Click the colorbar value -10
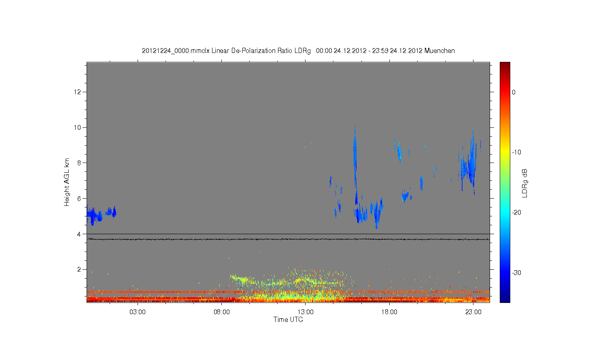This screenshot has height=364, width=607. pyautogui.click(x=516, y=152)
